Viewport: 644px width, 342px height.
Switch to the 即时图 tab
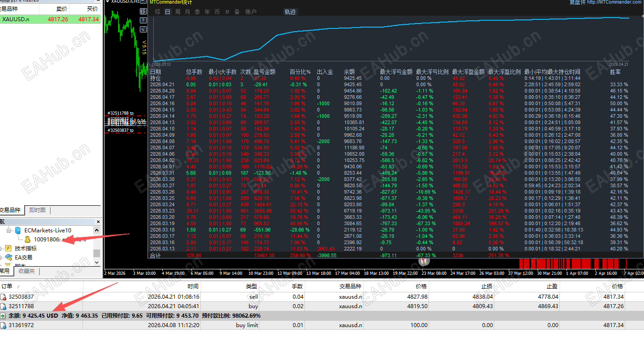click(x=37, y=210)
